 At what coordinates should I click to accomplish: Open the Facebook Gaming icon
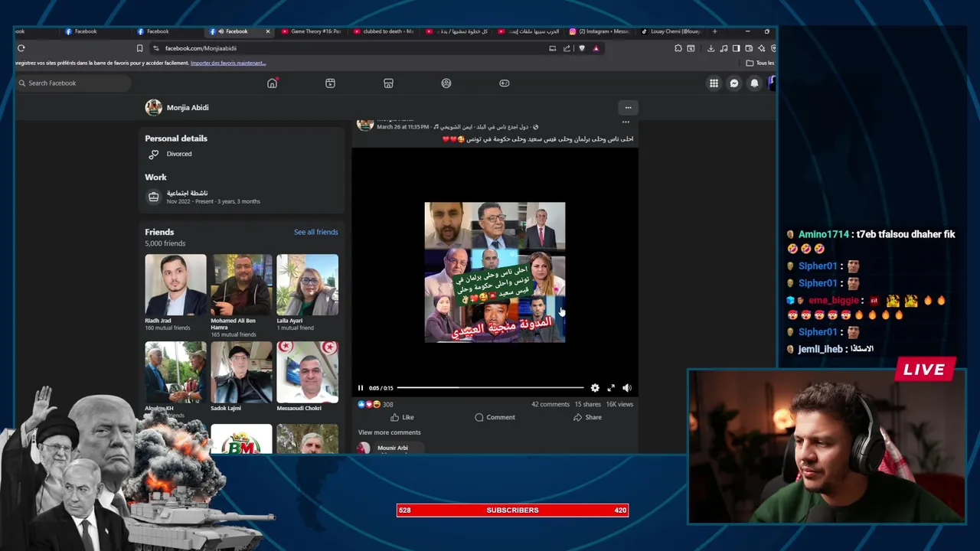tap(505, 83)
